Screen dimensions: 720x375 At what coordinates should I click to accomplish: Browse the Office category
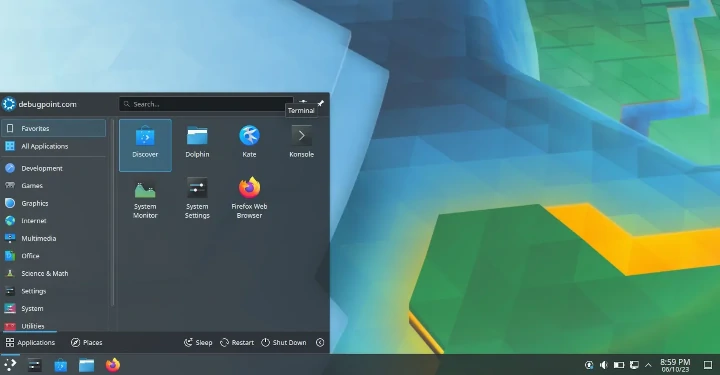53,256
